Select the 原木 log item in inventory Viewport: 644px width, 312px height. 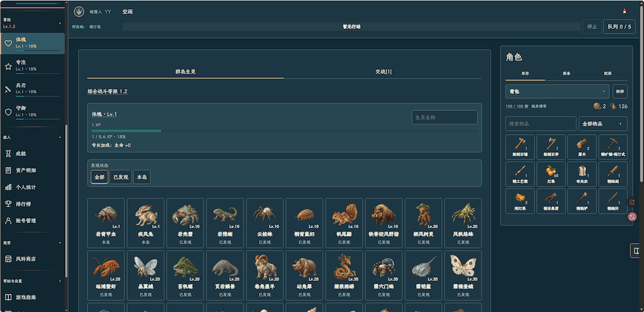point(582,147)
